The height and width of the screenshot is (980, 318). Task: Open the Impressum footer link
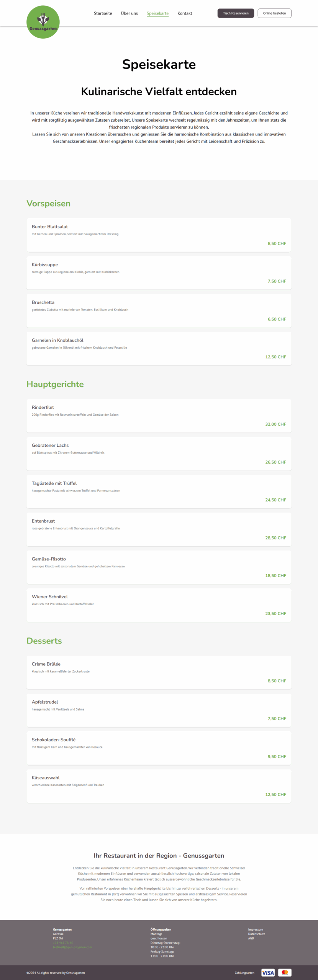point(256,929)
